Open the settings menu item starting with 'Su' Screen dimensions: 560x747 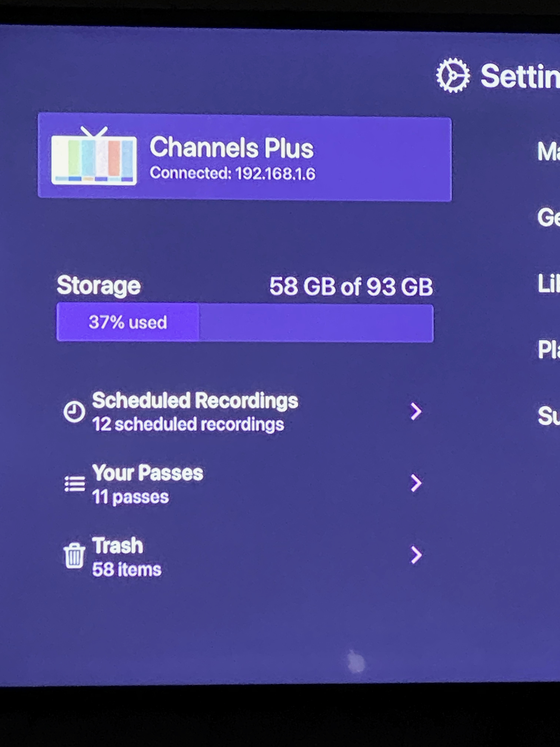click(549, 415)
